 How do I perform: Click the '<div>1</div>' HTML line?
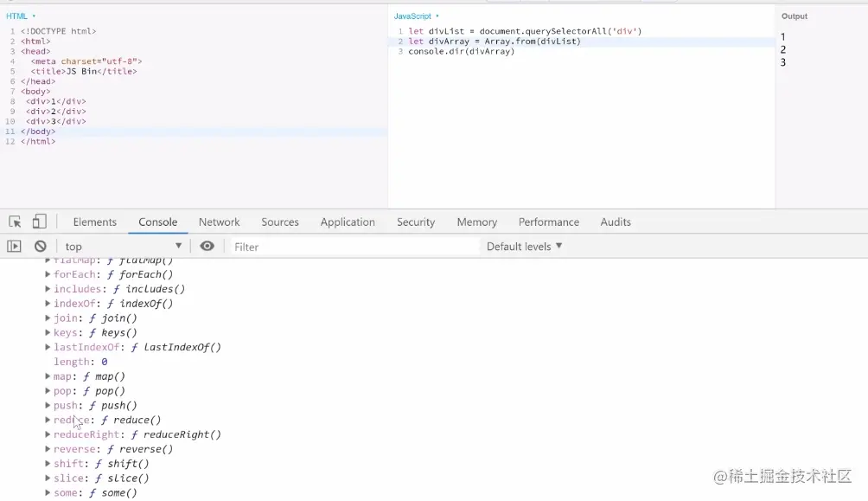click(56, 101)
